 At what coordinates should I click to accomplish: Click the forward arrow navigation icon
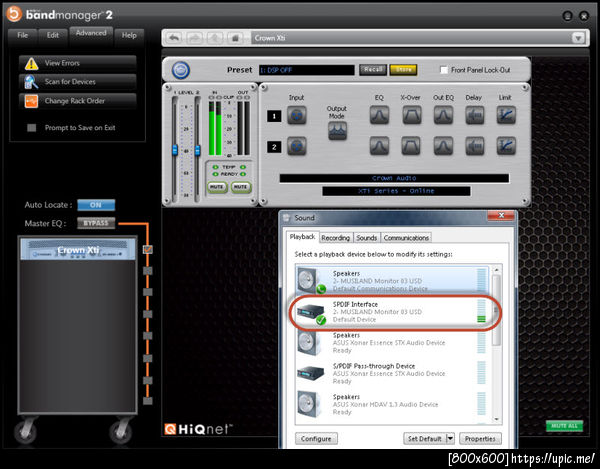tap(194, 38)
